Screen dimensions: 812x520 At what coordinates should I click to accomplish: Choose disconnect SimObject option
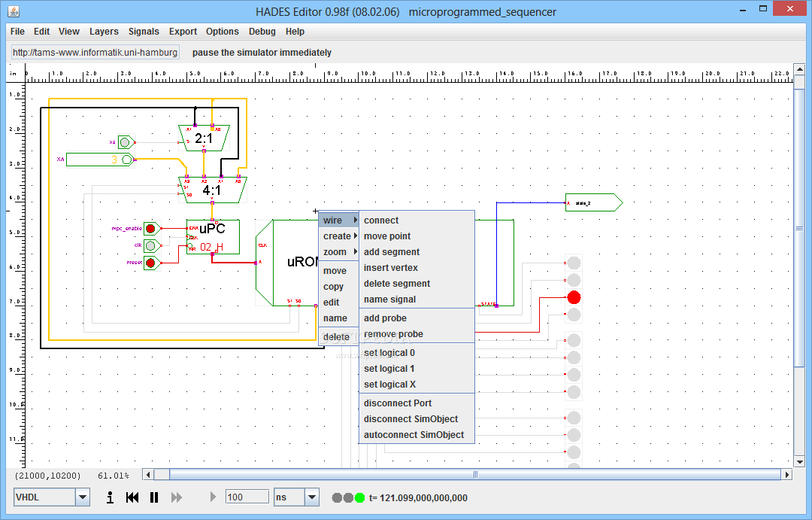[417, 419]
